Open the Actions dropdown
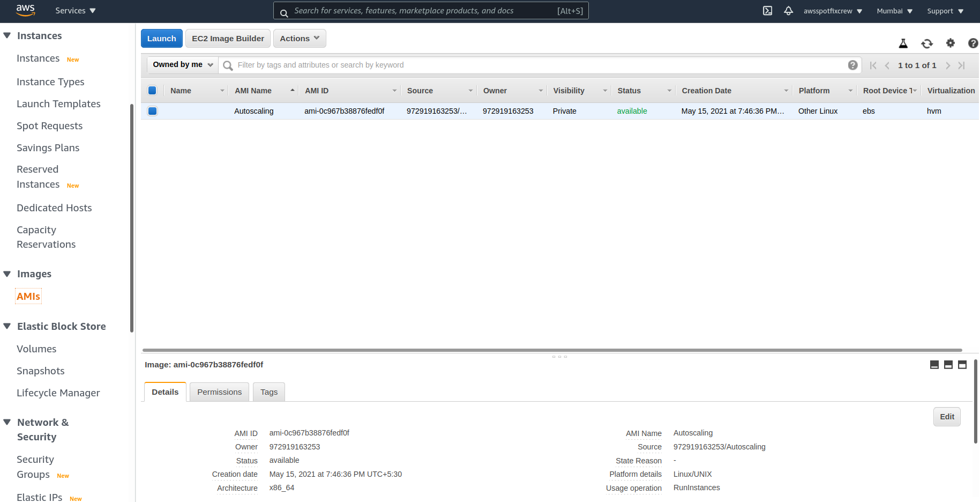This screenshot has width=980, height=502. click(x=300, y=39)
